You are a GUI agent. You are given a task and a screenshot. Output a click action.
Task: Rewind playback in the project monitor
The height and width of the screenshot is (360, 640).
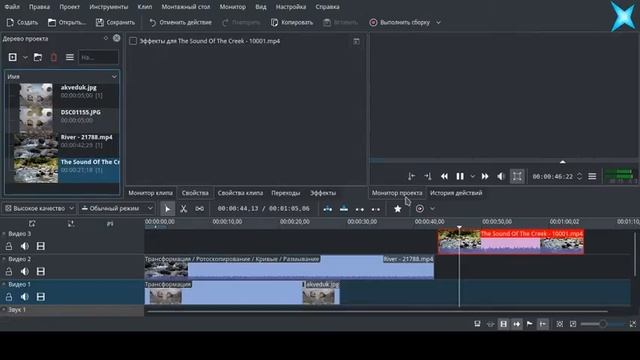coord(444,176)
